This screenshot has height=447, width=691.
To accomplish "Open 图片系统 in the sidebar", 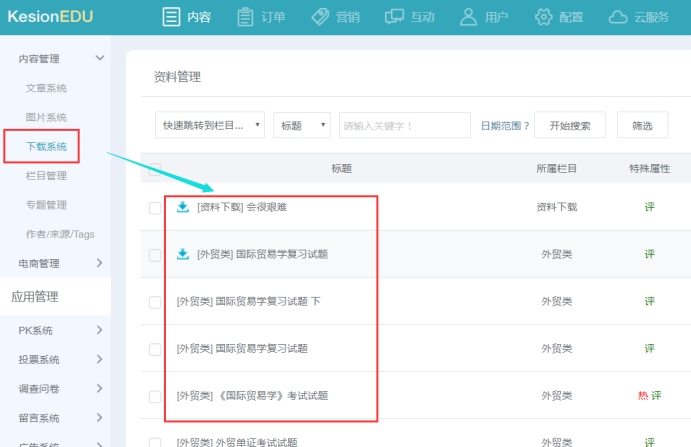I will tap(46, 117).
